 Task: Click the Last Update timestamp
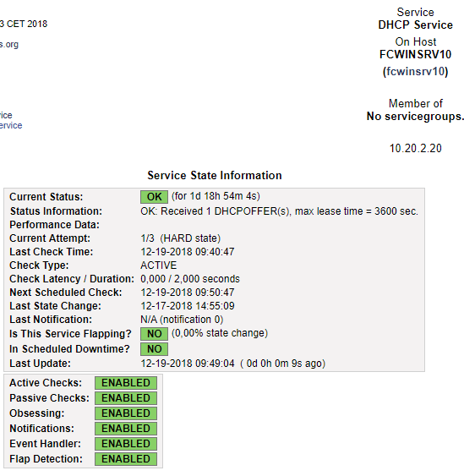188,364
